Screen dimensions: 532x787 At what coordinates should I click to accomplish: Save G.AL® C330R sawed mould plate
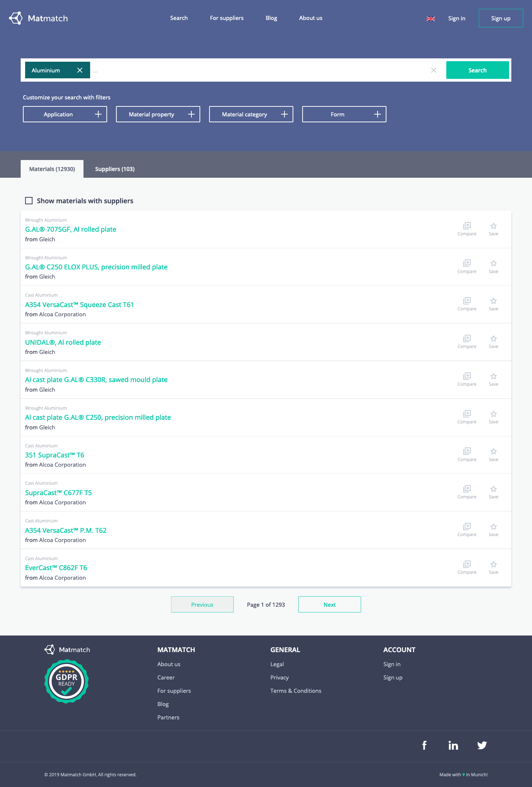click(x=494, y=379)
